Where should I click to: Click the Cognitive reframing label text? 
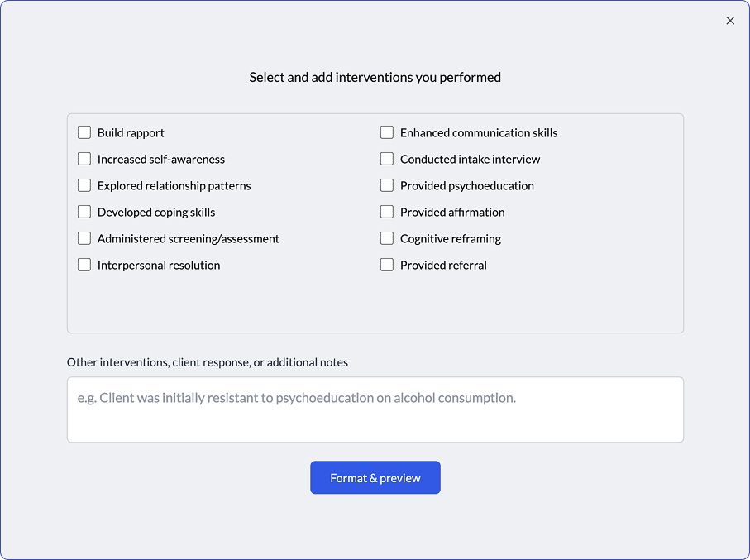pyautogui.click(x=451, y=239)
